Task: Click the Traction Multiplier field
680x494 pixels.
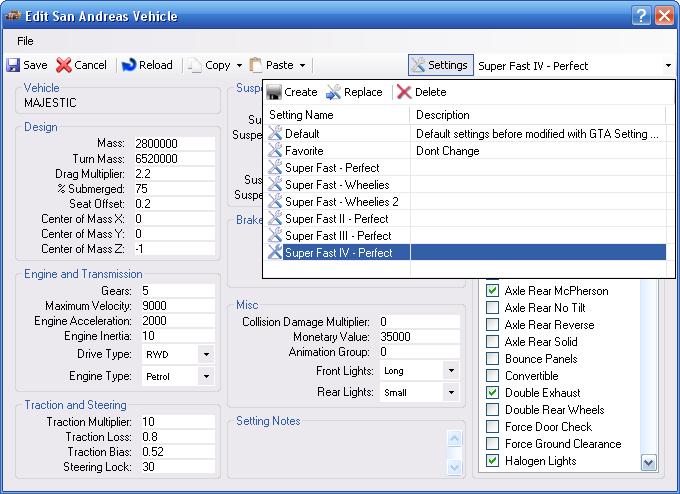Action: tap(177, 422)
